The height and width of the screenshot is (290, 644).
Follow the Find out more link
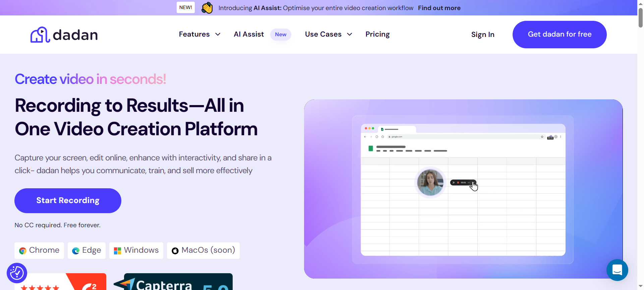pos(439,8)
